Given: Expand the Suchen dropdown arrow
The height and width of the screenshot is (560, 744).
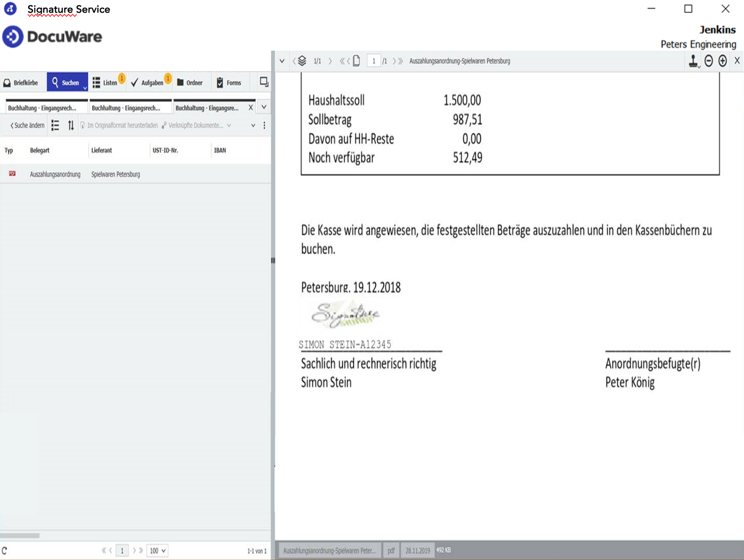Looking at the screenshot, I should pyautogui.click(x=85, y=88).
